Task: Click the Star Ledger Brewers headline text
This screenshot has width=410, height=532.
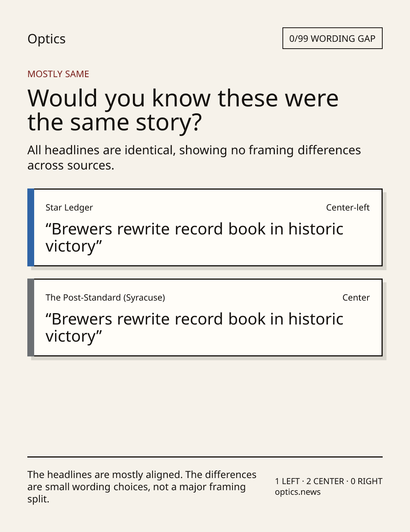Action: click(194, 237)
